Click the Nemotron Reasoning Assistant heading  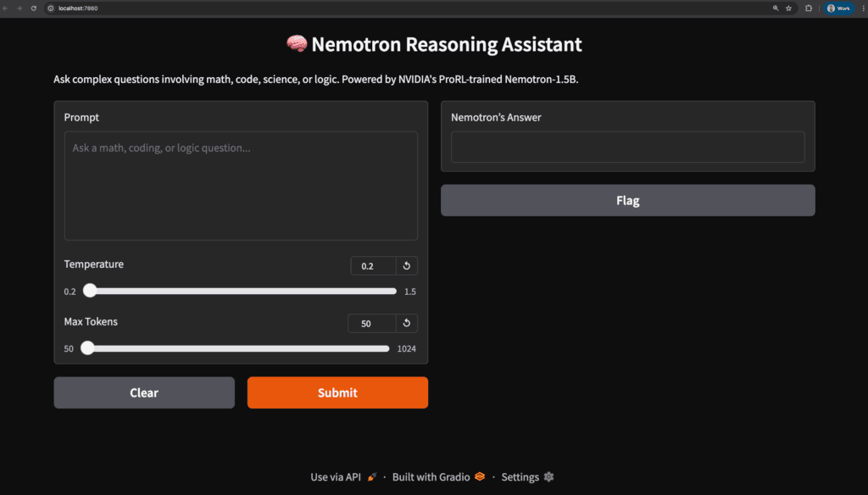(434, 44)
